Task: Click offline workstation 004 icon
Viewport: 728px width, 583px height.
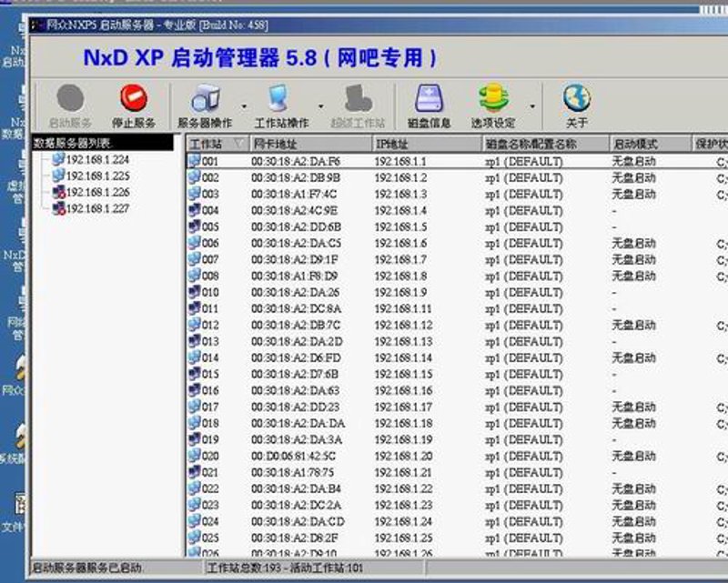Action: [x=194, y=210]
